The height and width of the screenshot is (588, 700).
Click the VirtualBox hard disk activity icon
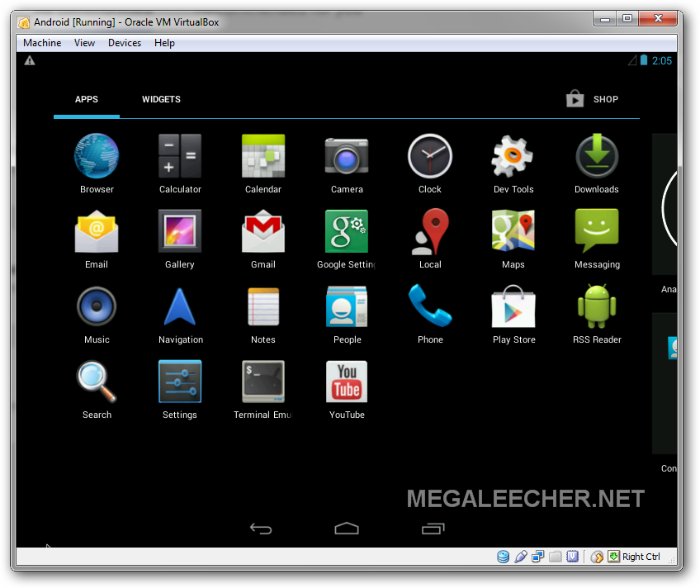(x=504, y=557)
